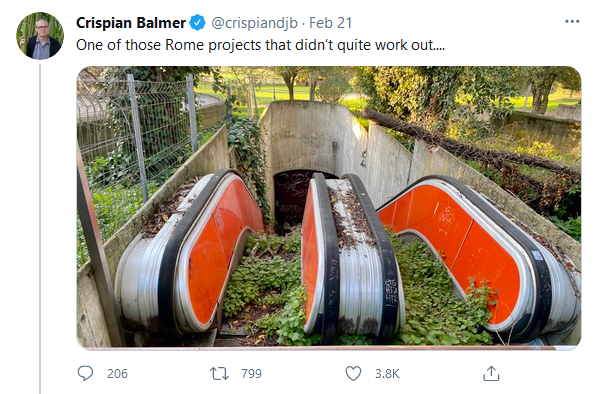This screenshot has width=598, height=394.
Task: Open the abandoned escalator photo
Action: pyautogui.click(x=329, y=208)
